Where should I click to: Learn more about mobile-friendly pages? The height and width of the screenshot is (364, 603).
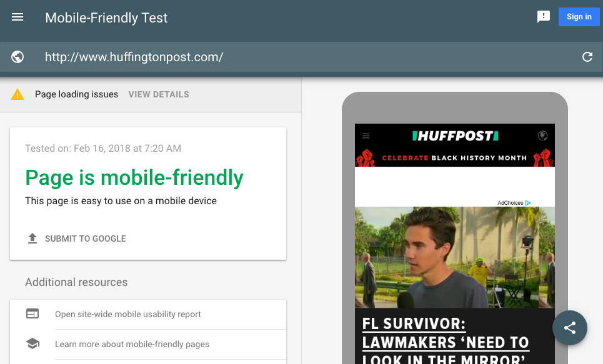132,344
